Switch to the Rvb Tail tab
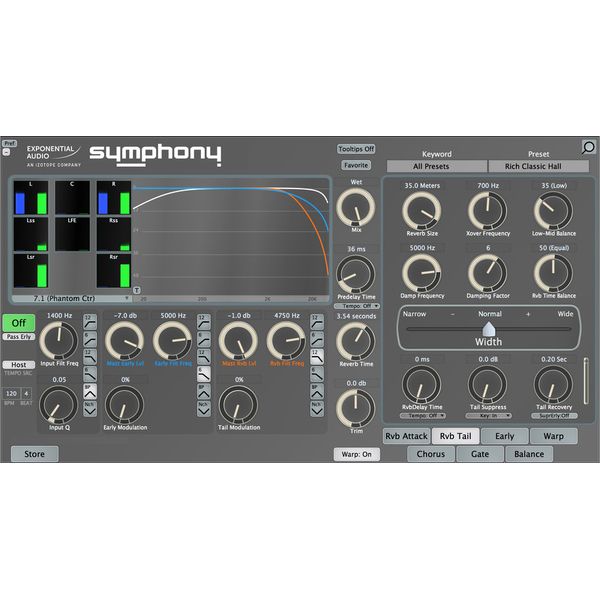Screen dimensions: 600x600 [455, 436]
